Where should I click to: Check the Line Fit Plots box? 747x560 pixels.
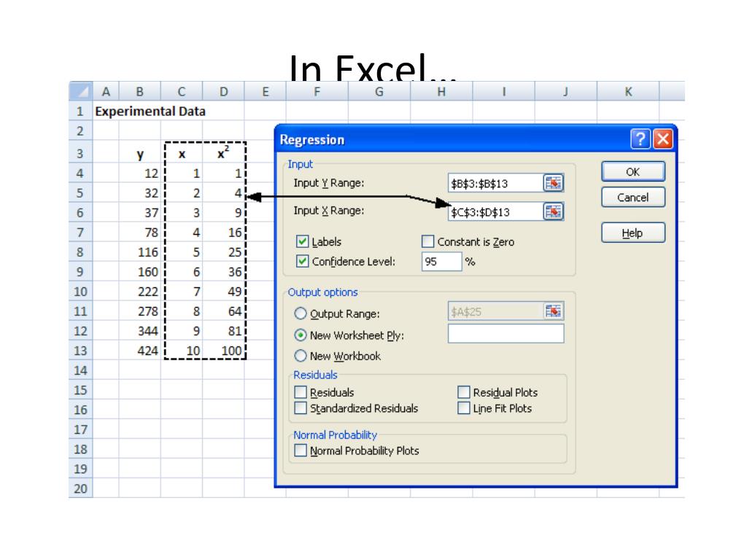point(463,408)
